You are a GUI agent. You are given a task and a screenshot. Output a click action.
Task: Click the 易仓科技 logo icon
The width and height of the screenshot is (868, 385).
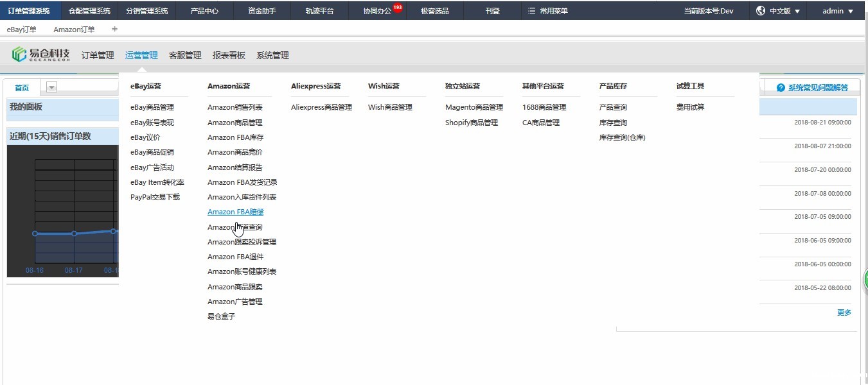click(19, 55)
